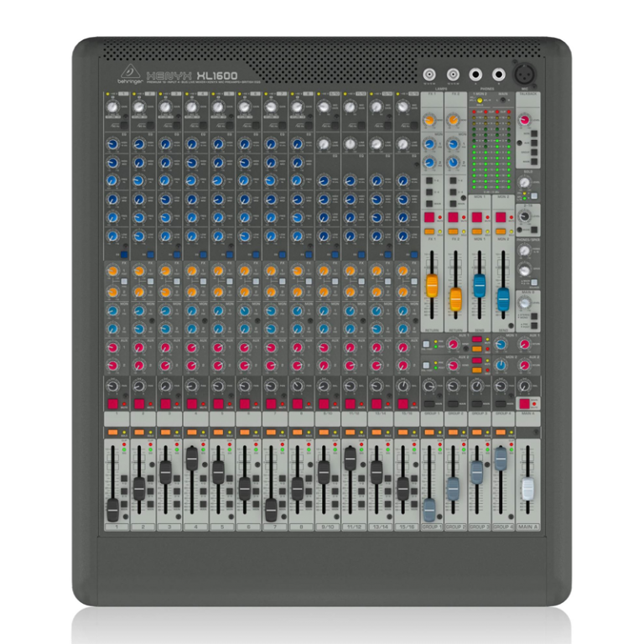Click channel 1 AUX 2 red knob
This screenshot has height=644, width=644.
pos(112,365)
